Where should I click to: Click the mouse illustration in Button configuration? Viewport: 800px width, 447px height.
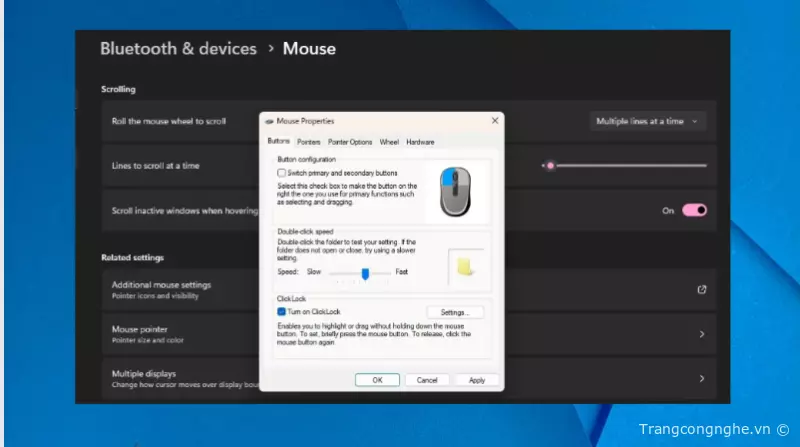click(455, 192)
